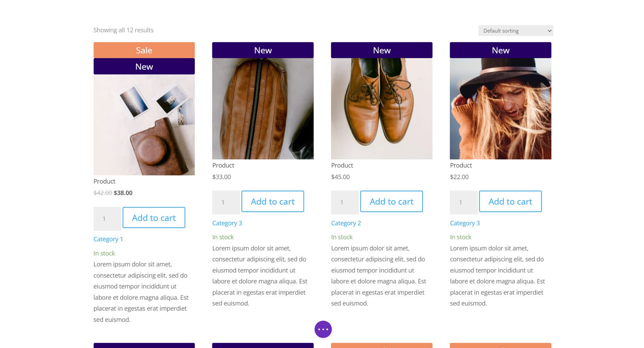Add the $33.00 leather bag to cart
The height and width of the screenshot is (348, 644).
[x=272, y=201]
